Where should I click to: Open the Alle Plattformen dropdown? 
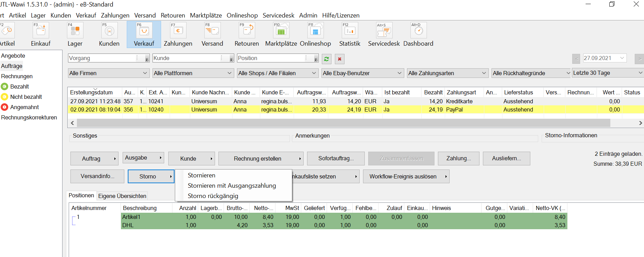coord(193,73)
